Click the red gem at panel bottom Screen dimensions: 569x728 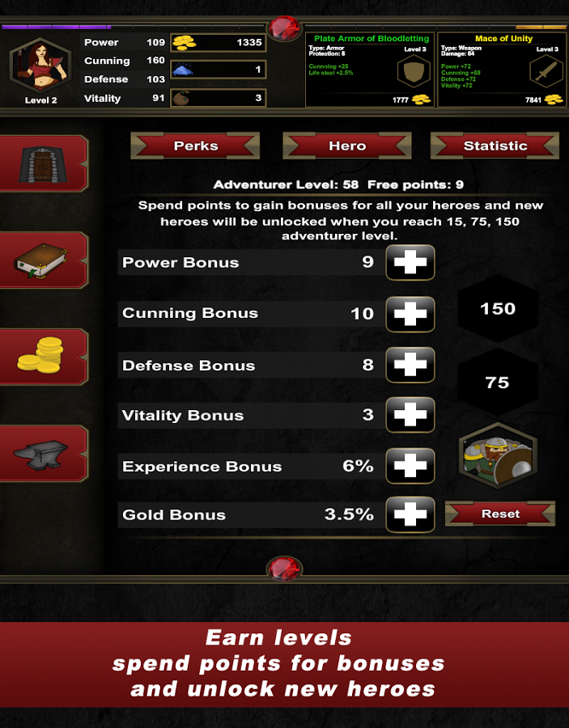click(284, 569)
